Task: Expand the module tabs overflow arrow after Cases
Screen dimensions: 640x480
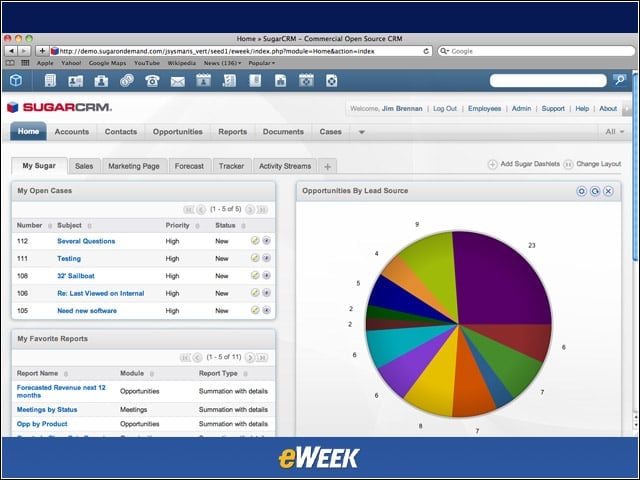Action: pyautogui.click(x=361, y=132)
